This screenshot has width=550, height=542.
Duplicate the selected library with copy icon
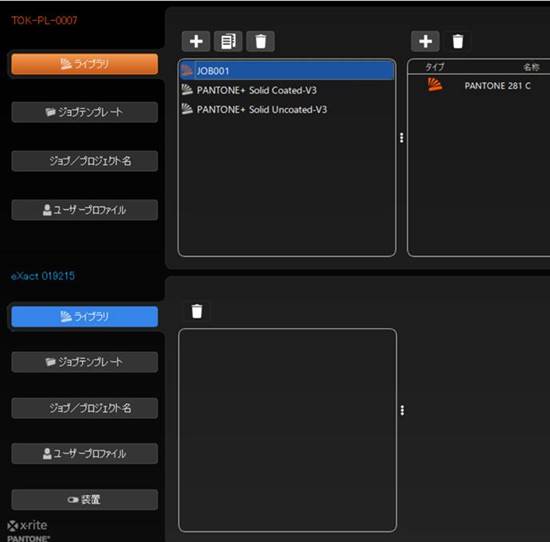click(228, 41)
